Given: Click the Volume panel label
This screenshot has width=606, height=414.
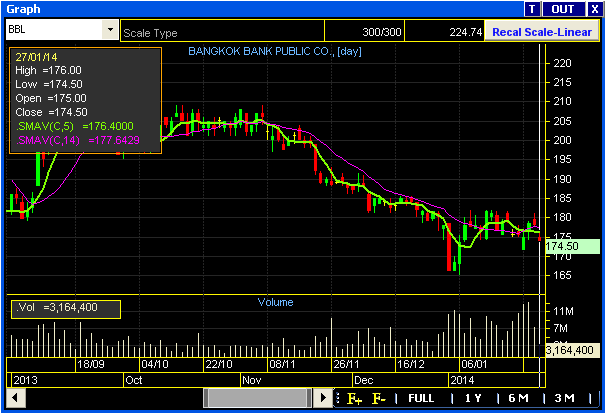Looking at the screenshot, I should tap(275, 302).
